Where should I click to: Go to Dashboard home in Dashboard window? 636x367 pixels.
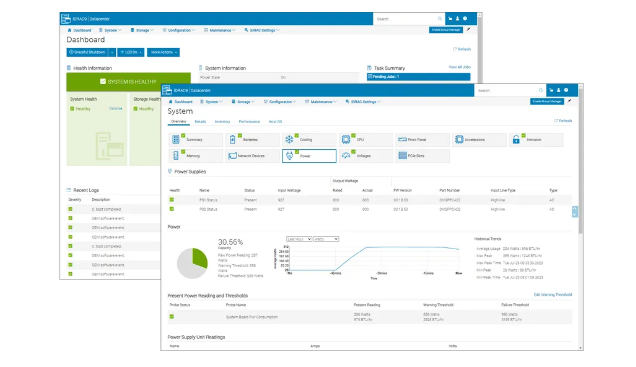click(80, 30)
